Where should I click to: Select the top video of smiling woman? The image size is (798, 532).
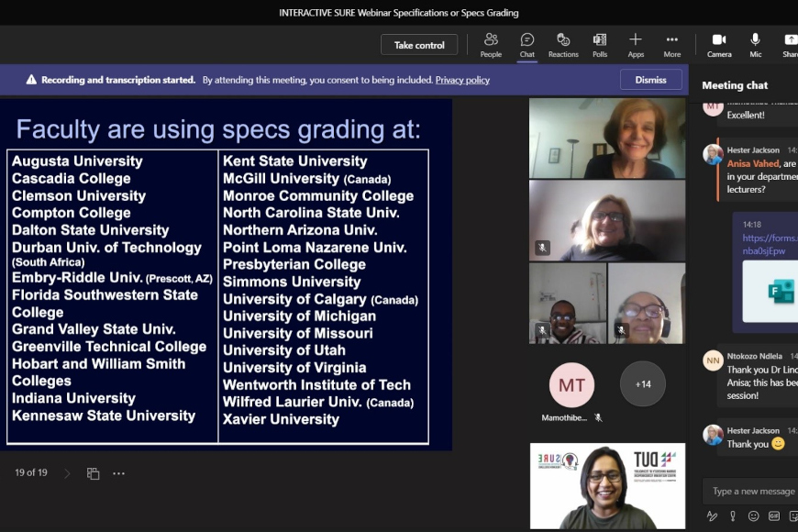pos(607,138)
